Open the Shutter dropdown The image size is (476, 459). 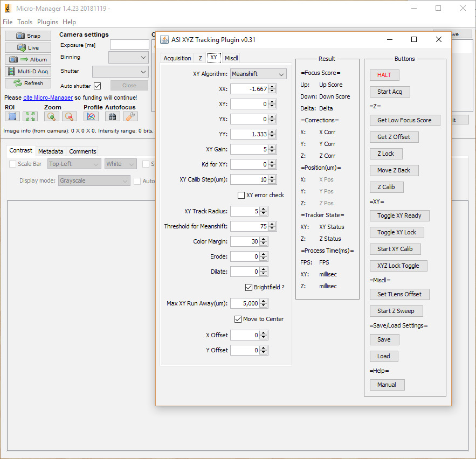tap(120, 72)
